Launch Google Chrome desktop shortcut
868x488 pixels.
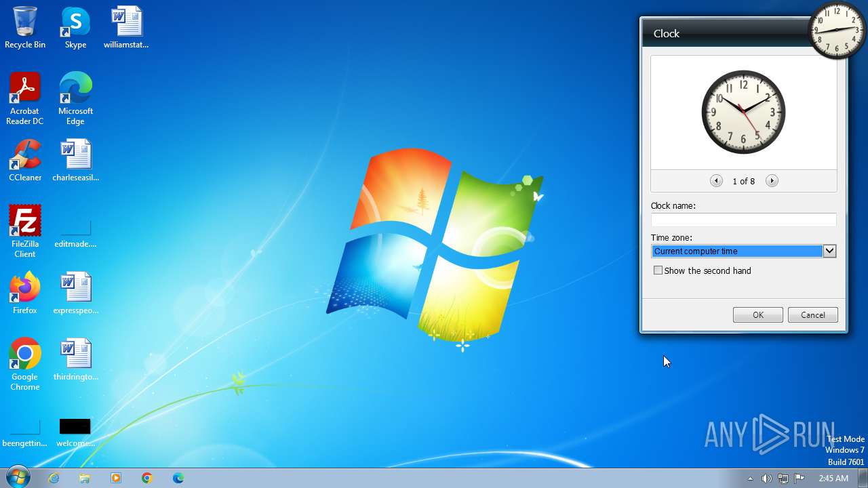pyautogui.click(x=25, y=365)
